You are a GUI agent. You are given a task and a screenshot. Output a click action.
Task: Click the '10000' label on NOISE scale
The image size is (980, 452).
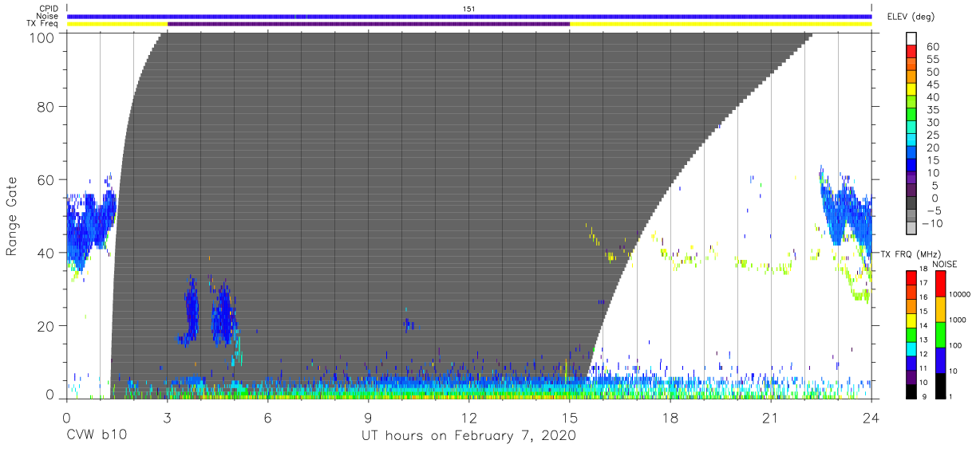(x=962, y=295)
